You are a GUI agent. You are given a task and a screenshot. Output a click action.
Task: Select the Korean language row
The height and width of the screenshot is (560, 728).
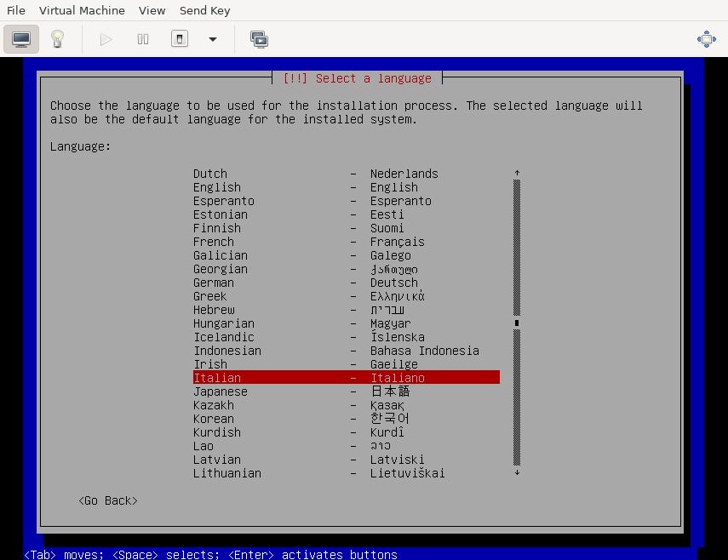click(x=347, y=419)
